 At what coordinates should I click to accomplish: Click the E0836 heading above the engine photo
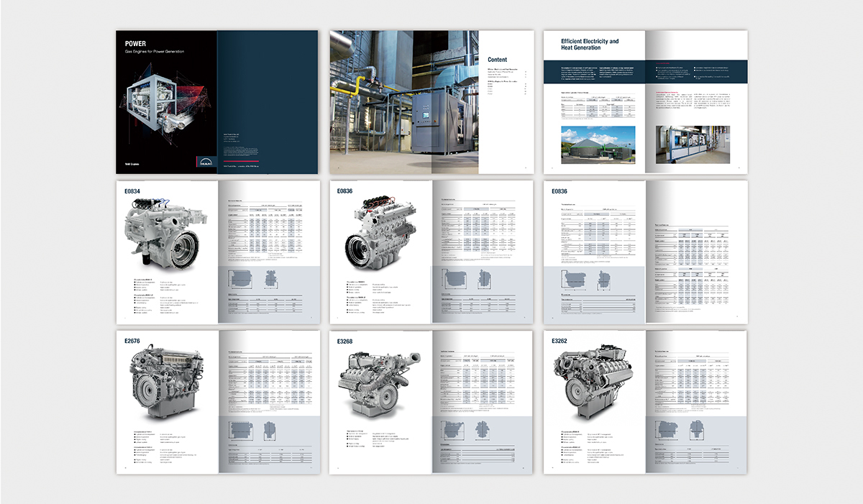(347, 191)
